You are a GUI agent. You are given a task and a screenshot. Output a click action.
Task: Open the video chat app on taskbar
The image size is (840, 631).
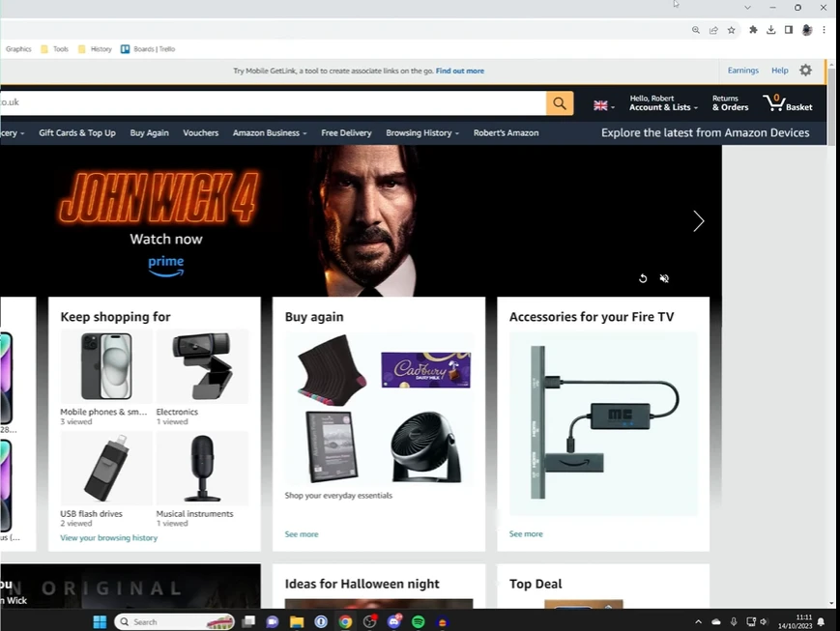(273, 621)
